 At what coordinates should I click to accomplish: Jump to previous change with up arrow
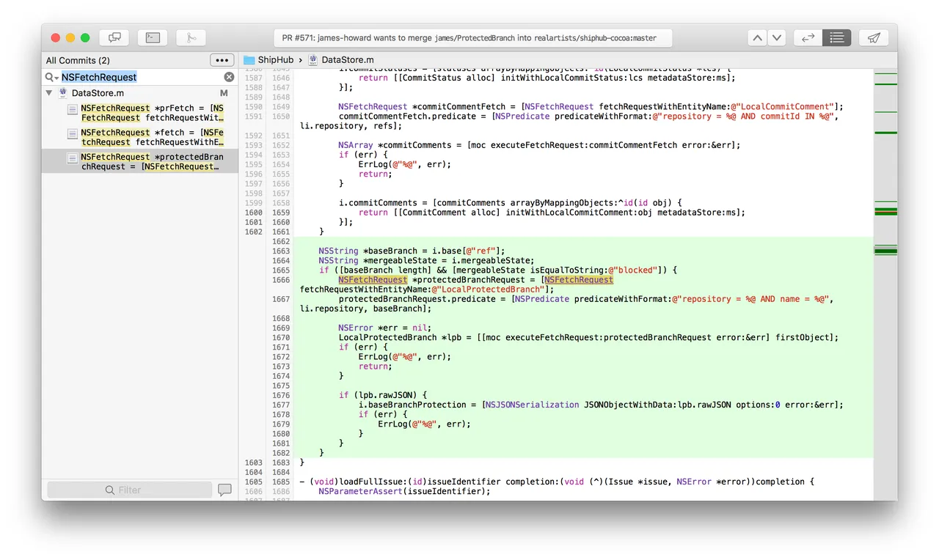click(757, 37)
